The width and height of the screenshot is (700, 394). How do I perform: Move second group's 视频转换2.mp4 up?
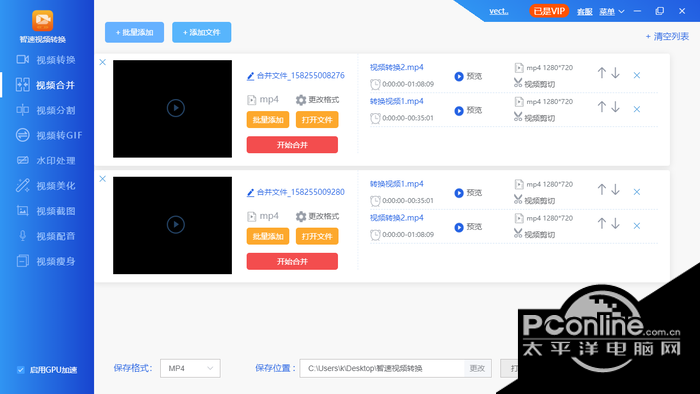(x=602, y=223)
